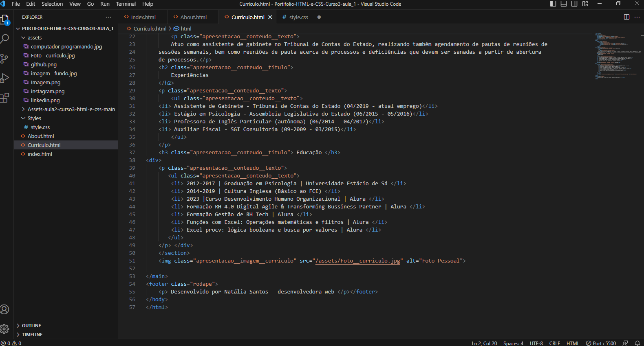
Task: Open computador programando.jpg file
Action: pos(66,46)
